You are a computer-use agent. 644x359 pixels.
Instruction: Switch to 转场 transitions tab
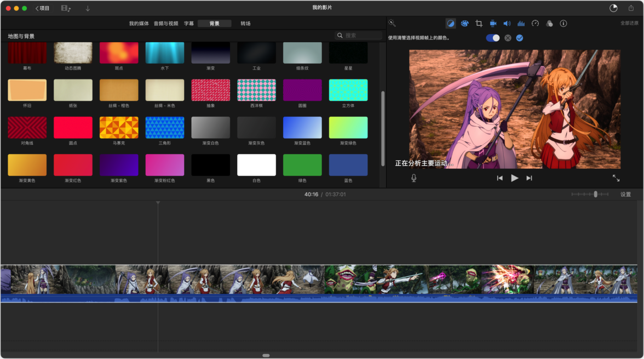245,24
